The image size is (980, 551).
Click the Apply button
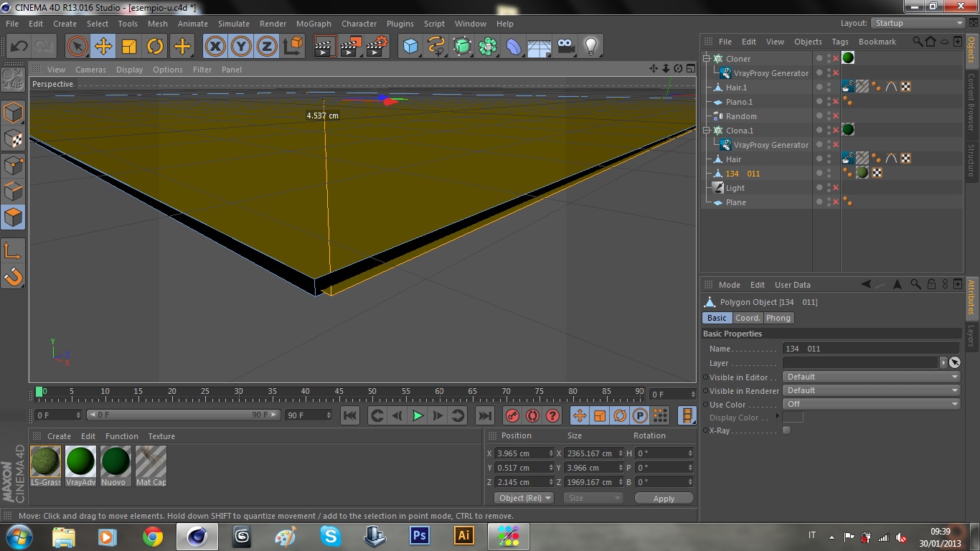664,498
